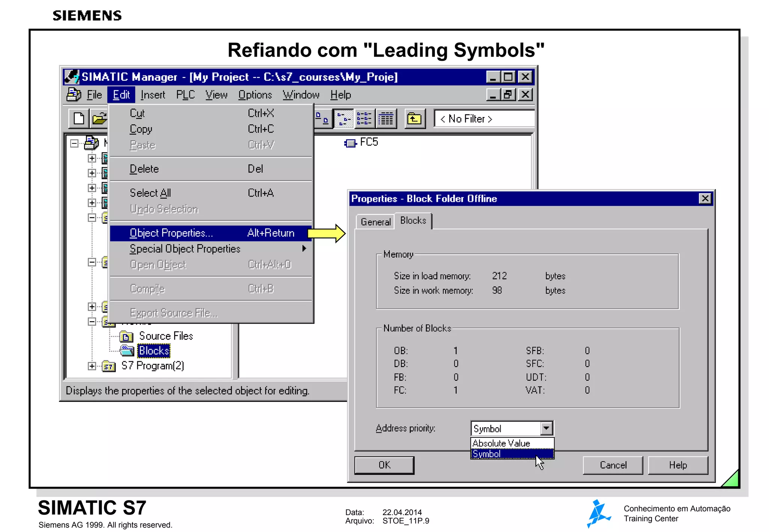Switch to the Blocks tab

pos(413,221)
